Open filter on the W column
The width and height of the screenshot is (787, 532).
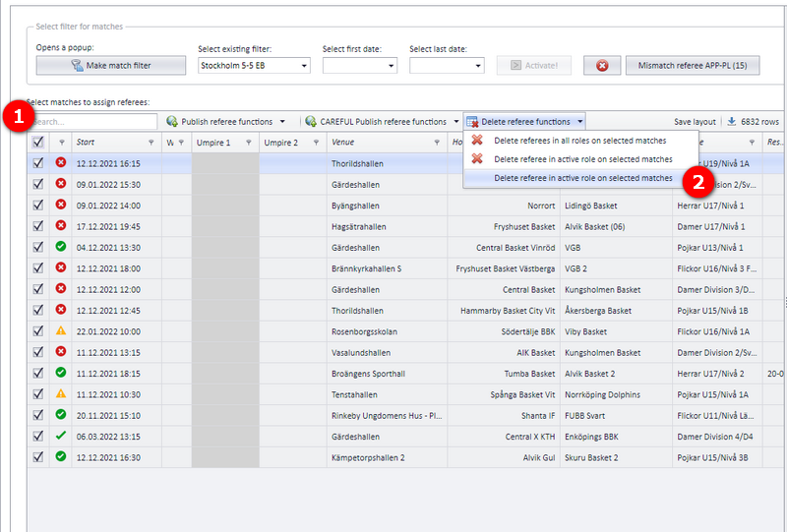click(x=181, y=143)
